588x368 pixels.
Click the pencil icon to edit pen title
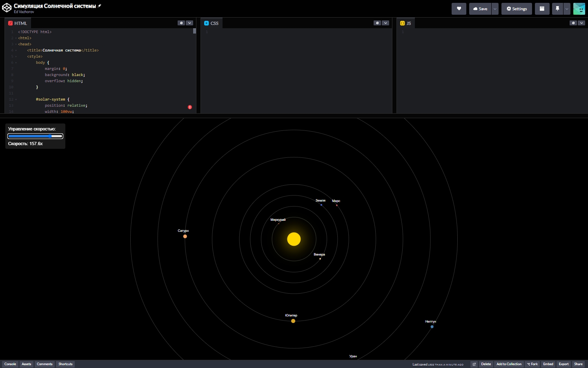tap(100, 6)
